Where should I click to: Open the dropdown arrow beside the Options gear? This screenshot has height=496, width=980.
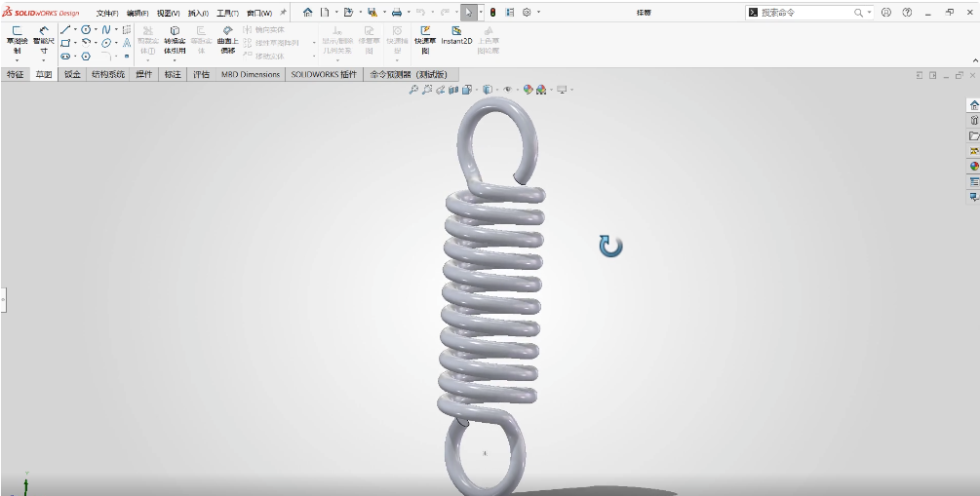coord(539,13)
